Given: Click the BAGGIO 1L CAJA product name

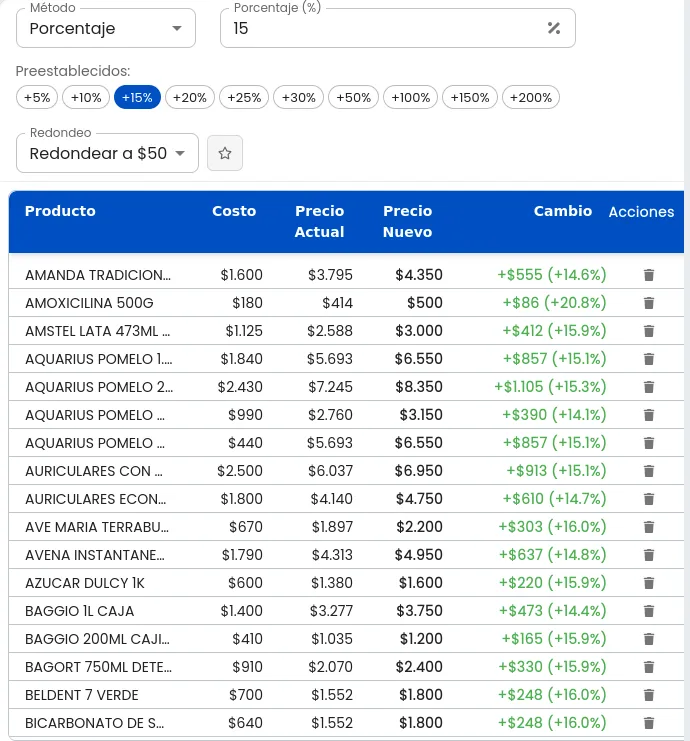Looking at the screenshot, I should 79,611.
